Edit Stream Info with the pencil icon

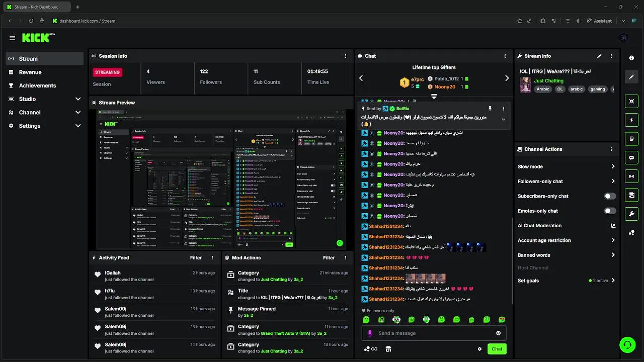click(599, 56)
